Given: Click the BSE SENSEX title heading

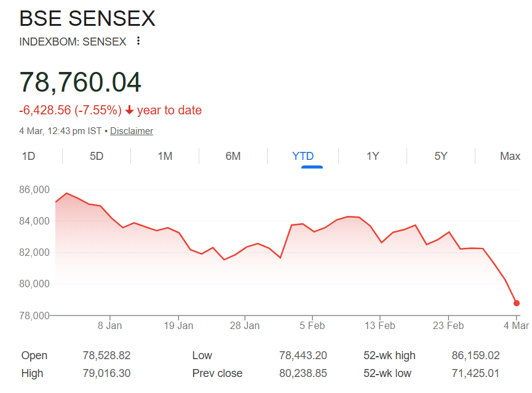Looking at the screenshot, I should click(x=87, y=18).
